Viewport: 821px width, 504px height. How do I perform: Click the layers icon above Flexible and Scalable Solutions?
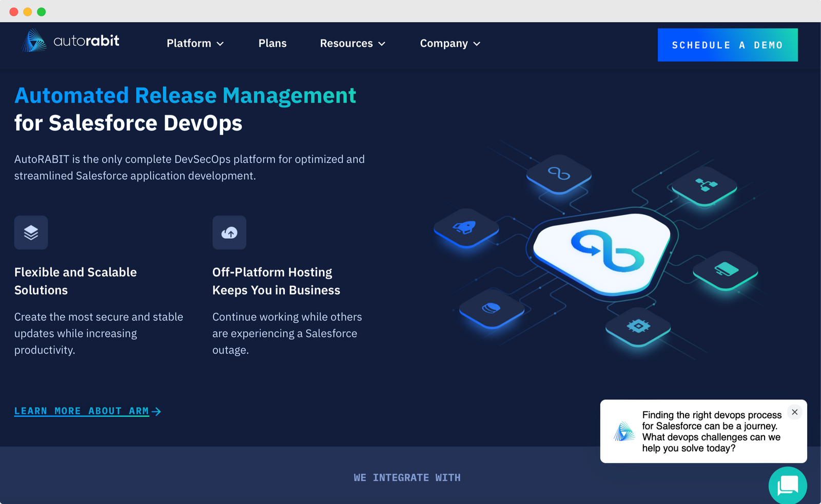point(31,232)
